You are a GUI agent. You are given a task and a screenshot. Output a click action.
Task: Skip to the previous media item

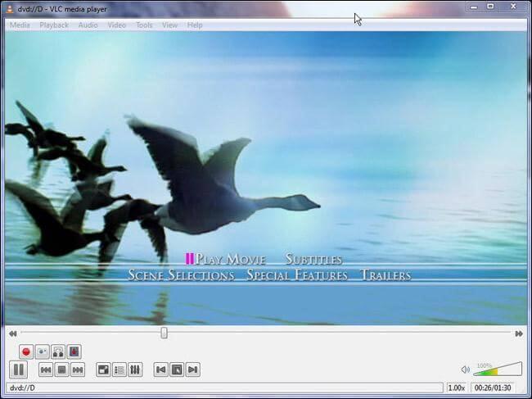pyautogui.click(x=46, y=370)
